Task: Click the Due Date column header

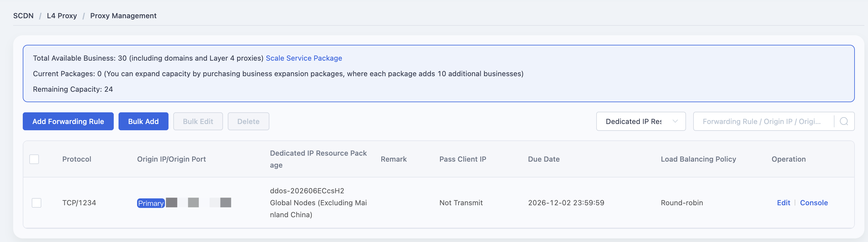Action: click(544, 159)
